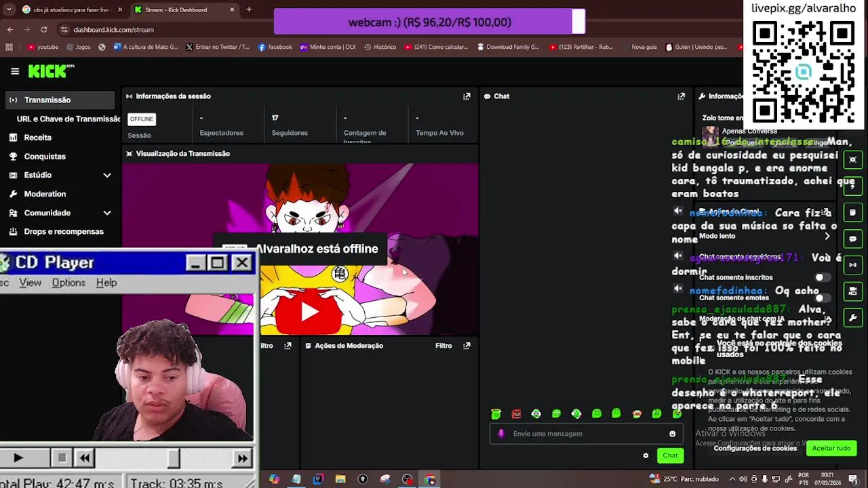
Task: Go back in the browser
Action: click(x=9, y=30)
